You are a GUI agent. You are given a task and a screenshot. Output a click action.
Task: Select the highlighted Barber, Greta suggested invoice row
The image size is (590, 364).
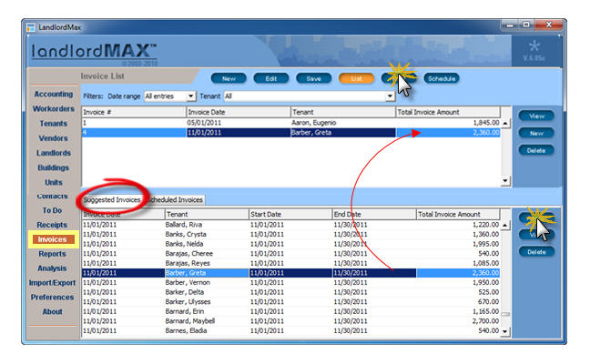[x=290, y=273]
